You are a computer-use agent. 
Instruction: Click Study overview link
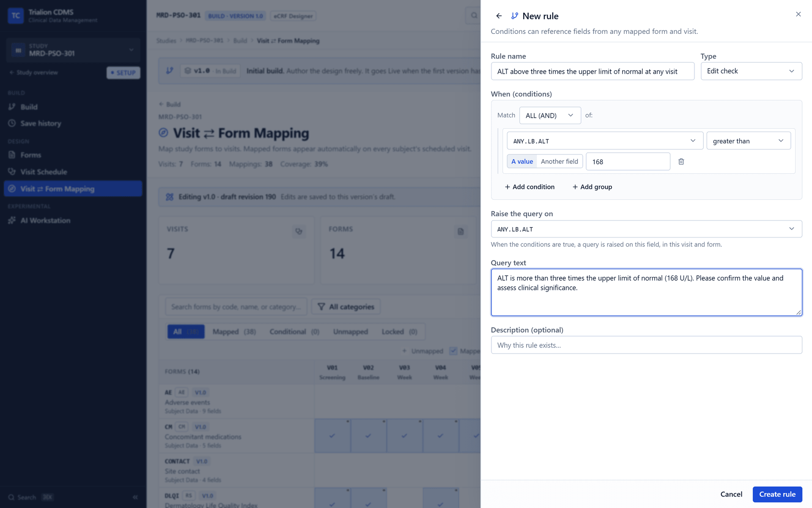point(34,72)
